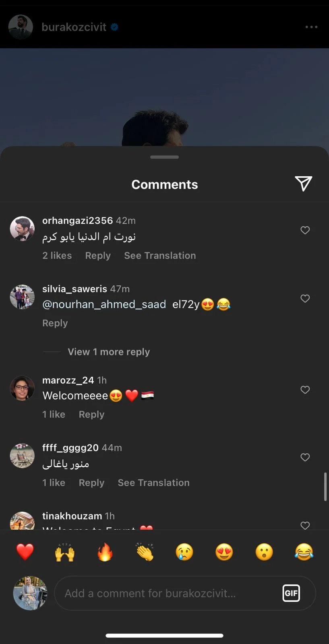Viewport: 329px width, 644px height.
Task: Insert the fire quick emoji
Action: pos(105,552)
